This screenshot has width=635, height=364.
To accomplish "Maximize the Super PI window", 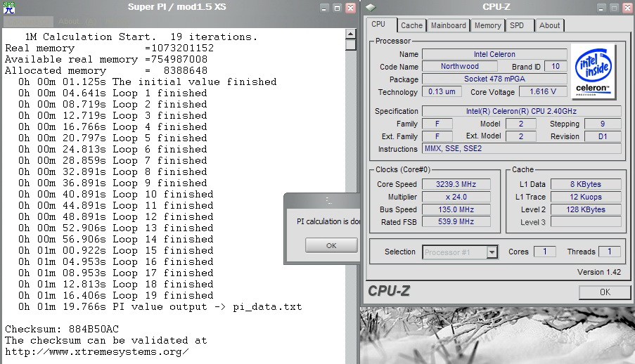I will 337,8.
